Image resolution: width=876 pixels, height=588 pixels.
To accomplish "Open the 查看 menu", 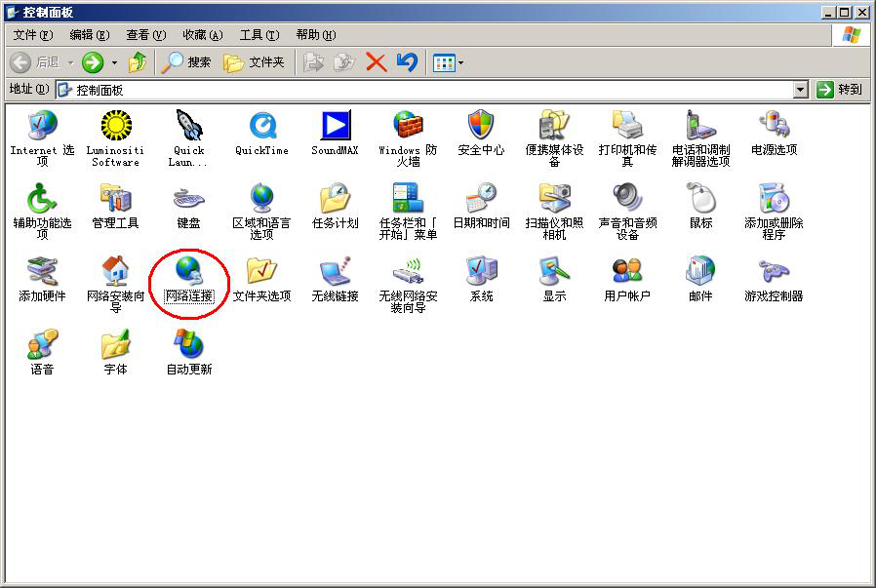I will point(142,34).
